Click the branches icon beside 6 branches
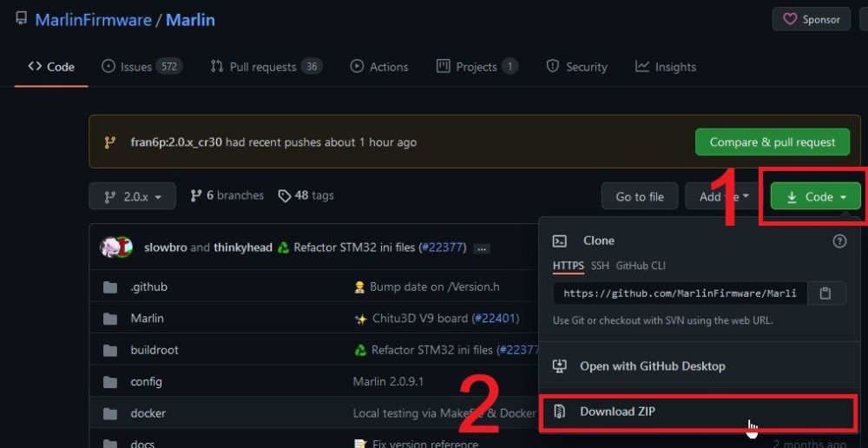 coord(196,196)
